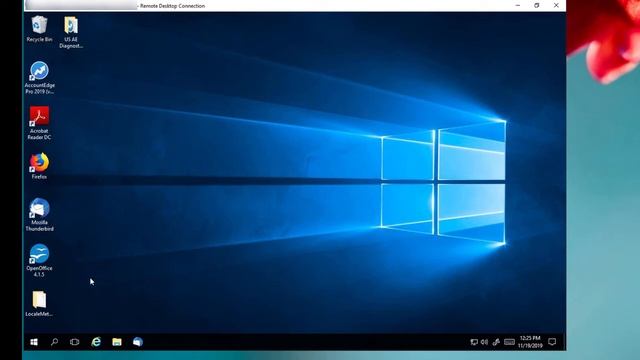
Task: Open Task View from the taskbar
Action: coord(74,342)
